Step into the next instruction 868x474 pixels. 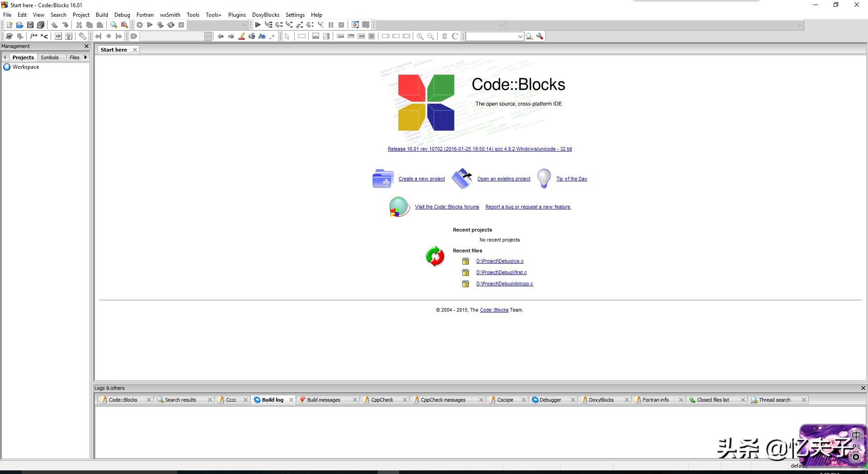(289, 25)
